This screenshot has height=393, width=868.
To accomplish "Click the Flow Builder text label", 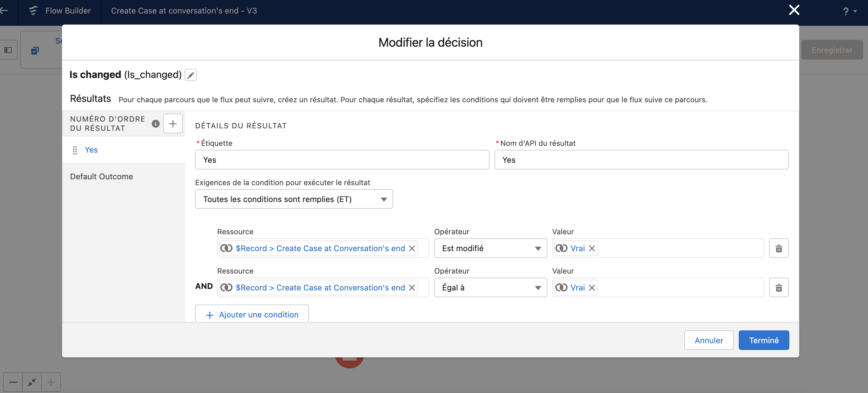I will (68, 11).
